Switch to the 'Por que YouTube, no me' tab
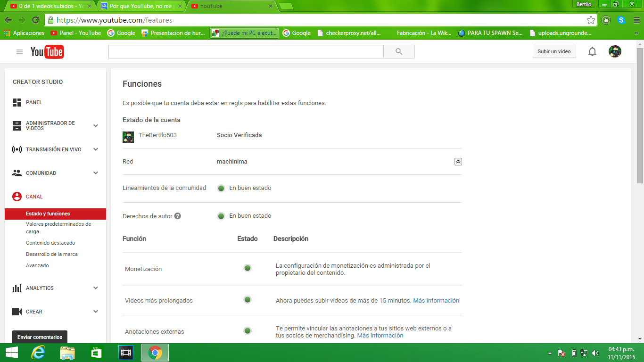Viewport: 644px width, 362px height. pos(141,6)
